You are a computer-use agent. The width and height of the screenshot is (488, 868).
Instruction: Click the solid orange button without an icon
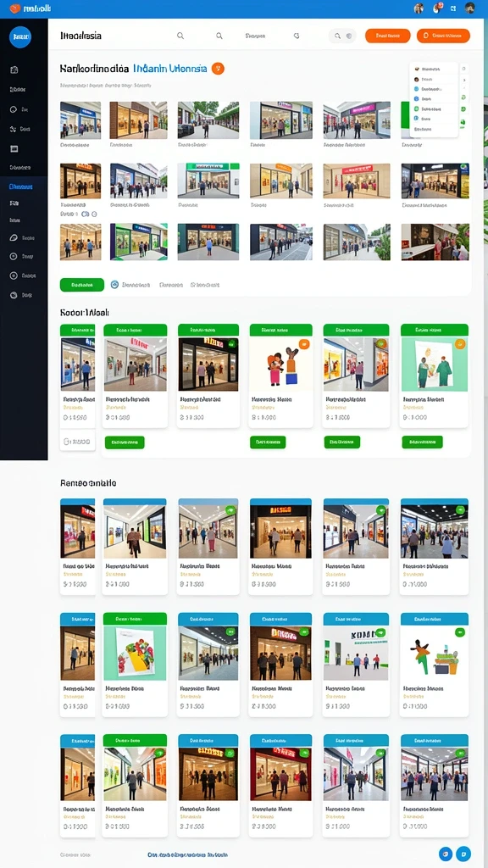pyautogui.click(x=388, y=36)
